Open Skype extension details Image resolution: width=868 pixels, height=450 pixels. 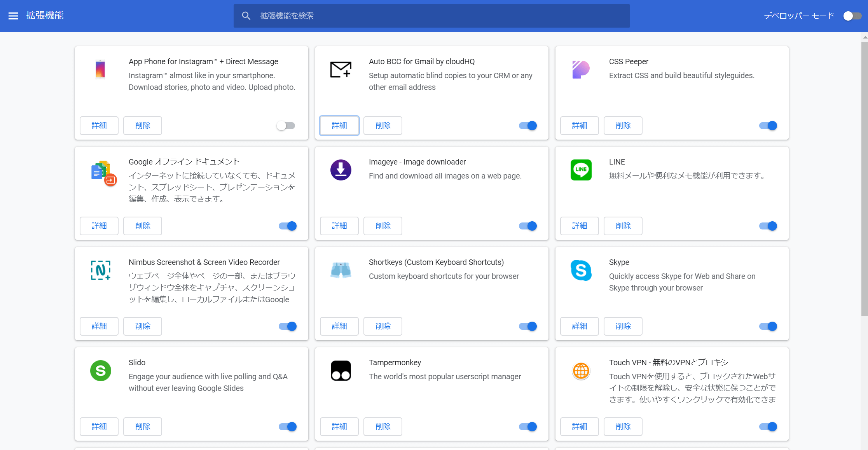pyautogui.click(x=580, y=326)
